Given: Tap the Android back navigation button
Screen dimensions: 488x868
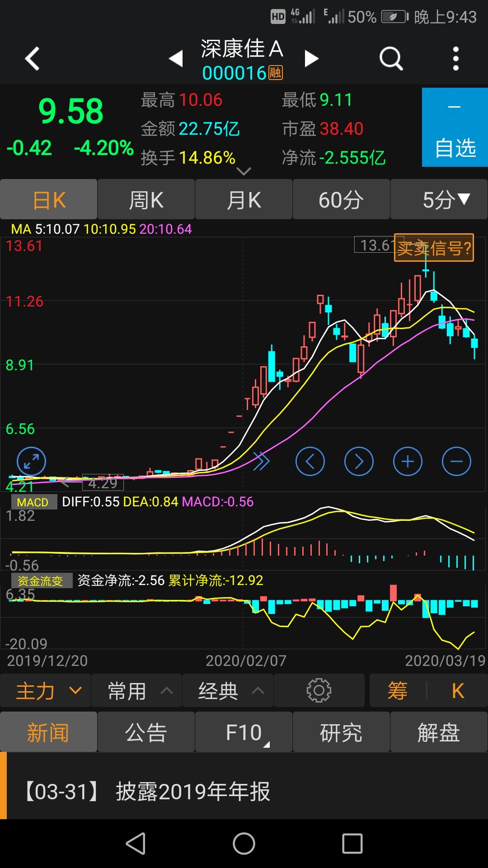Looking at the screenshot, I should (x=136, y=844).
